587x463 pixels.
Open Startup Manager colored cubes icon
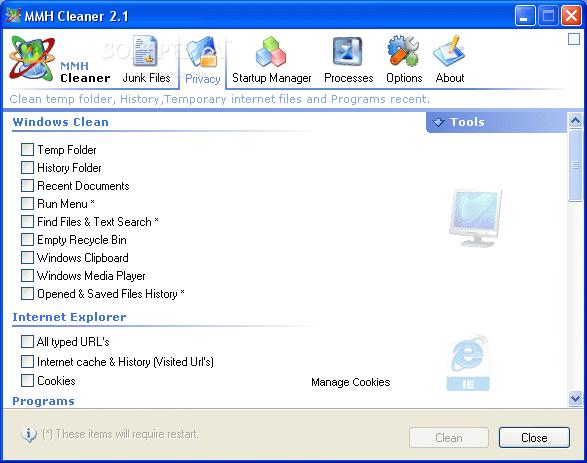click(x=271, y=52)
